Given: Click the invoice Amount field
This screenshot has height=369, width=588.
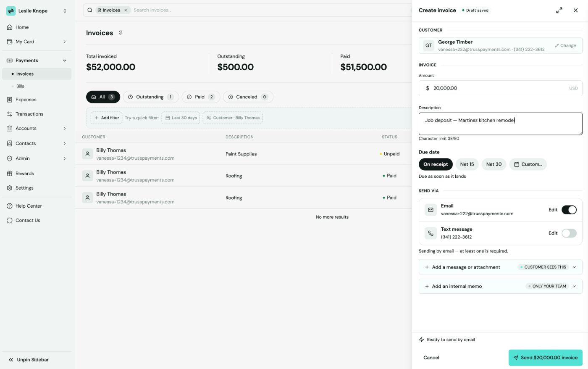Looking at the screenshot, I should 501,88.
